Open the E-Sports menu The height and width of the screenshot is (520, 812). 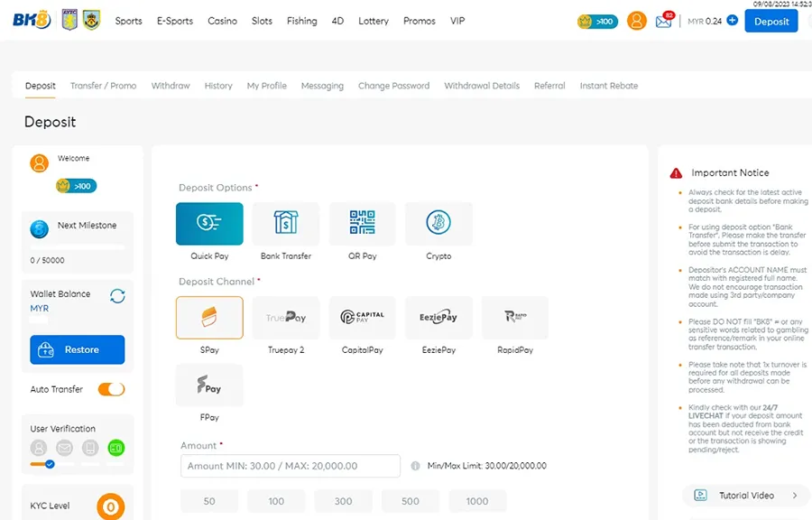click(175, 21)
